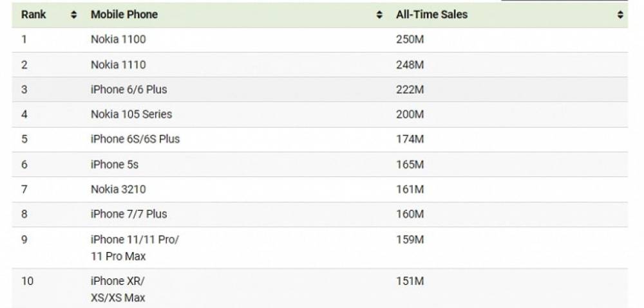Select the iPhone 6S/6S Plus row
644x308 pixels.
[320, 140]
